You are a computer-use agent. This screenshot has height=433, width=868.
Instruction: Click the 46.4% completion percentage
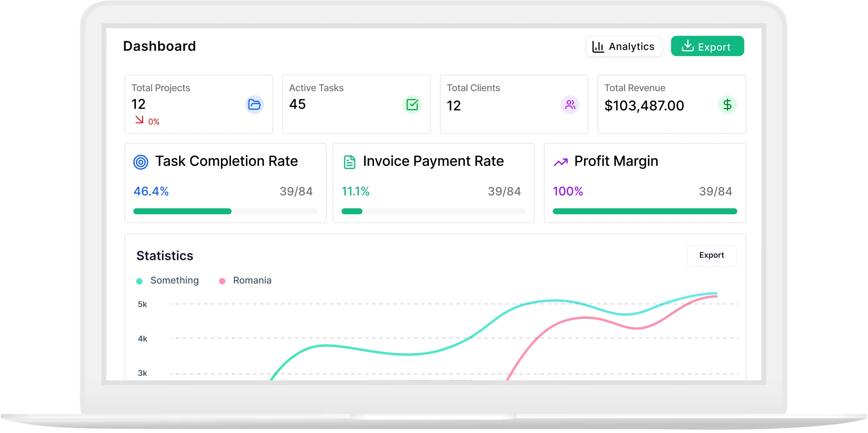(151, 191)
